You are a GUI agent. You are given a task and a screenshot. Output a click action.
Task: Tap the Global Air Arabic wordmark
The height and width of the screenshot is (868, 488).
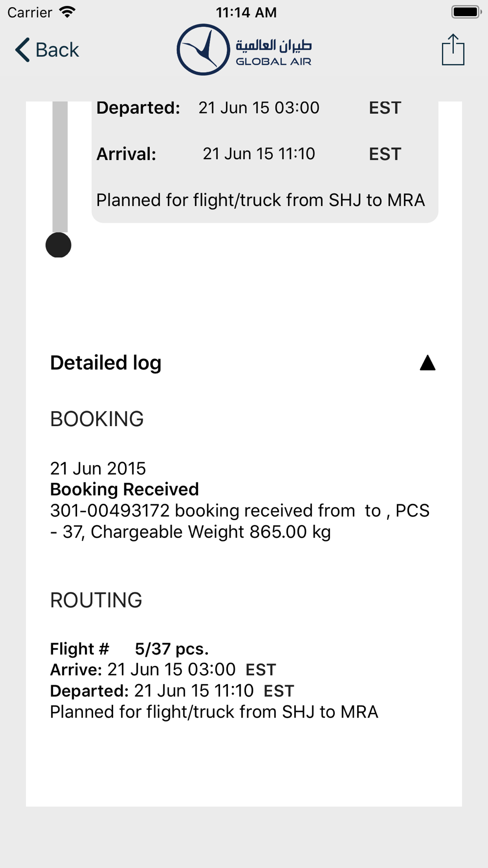click(x=274, y=45)
